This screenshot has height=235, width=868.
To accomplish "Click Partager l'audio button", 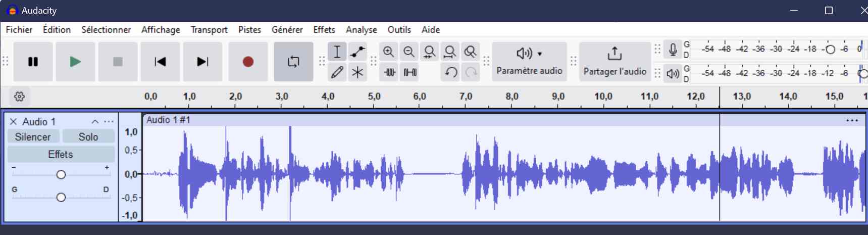I will pyautogui.click(x=615, y=62).
